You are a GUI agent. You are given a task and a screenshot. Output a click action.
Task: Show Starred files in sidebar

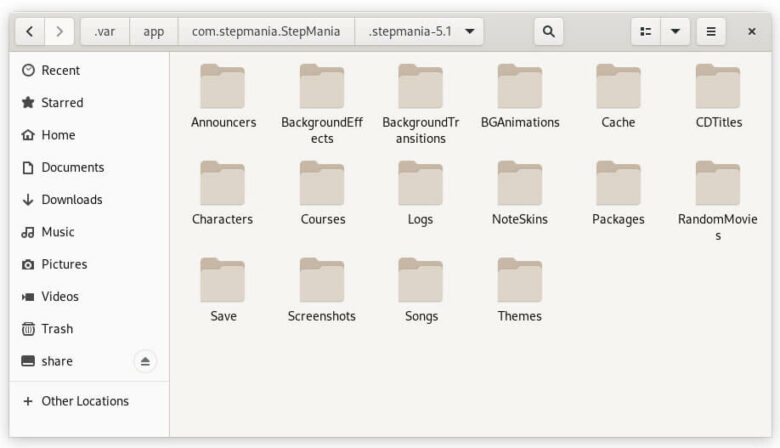[61, 103]
